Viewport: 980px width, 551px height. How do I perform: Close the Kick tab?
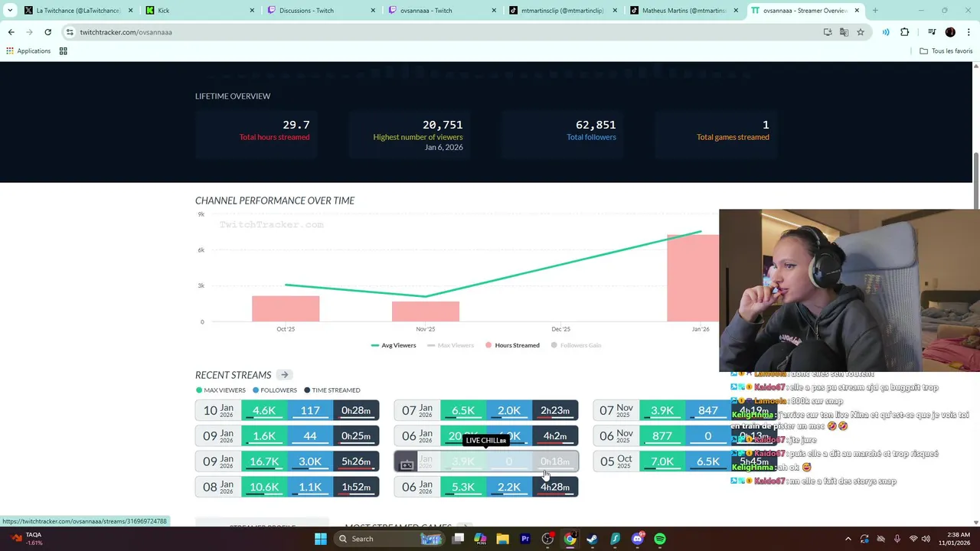coord(252,11)
